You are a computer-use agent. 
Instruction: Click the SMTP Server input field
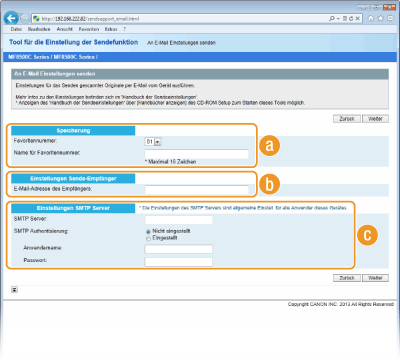pos(179,220)
